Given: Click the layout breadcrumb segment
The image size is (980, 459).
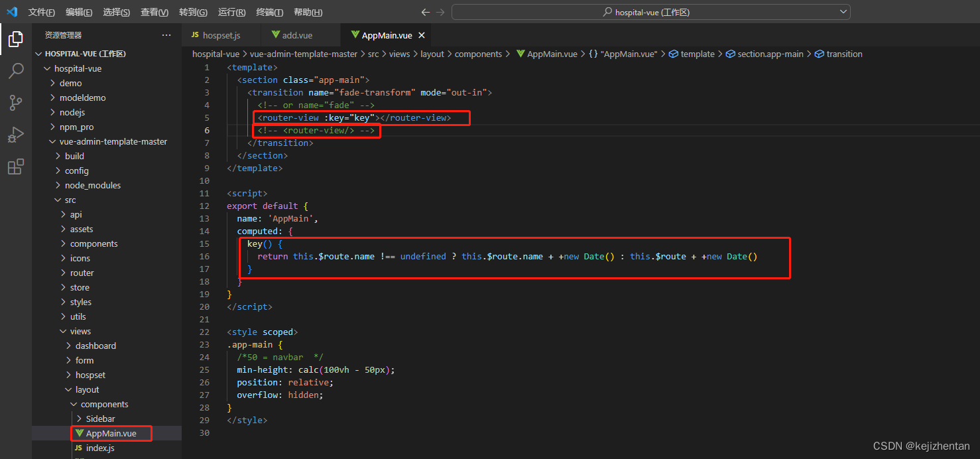Looking at the screenshot, I should tap(432, 54).
